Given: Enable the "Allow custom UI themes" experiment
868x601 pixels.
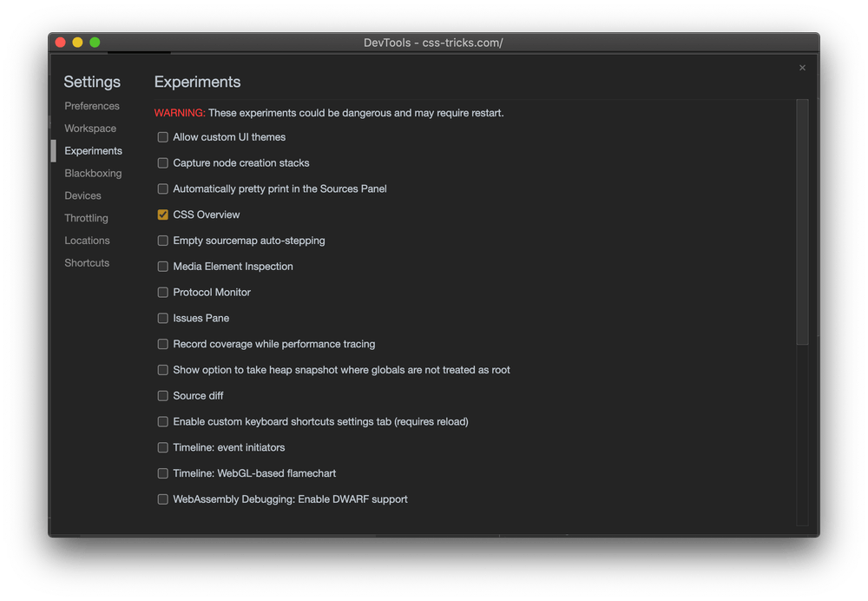Looking at the screenshot, I should tap(162, 136).
